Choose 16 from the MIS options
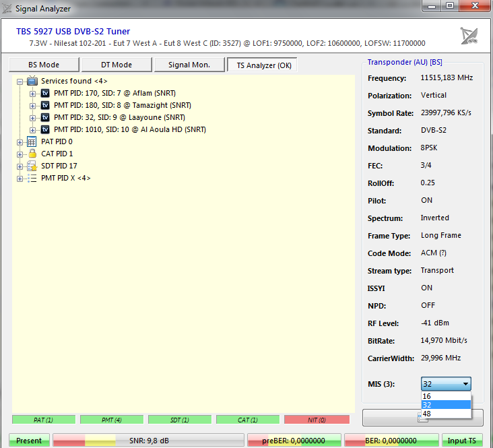Image resolution: width=493 pixels, height=448 pixels. tap(427, 396)
